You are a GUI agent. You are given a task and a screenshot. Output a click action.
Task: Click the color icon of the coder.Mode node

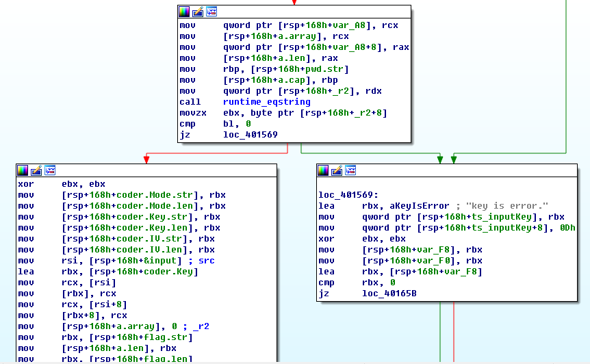[x=23, y=170]
